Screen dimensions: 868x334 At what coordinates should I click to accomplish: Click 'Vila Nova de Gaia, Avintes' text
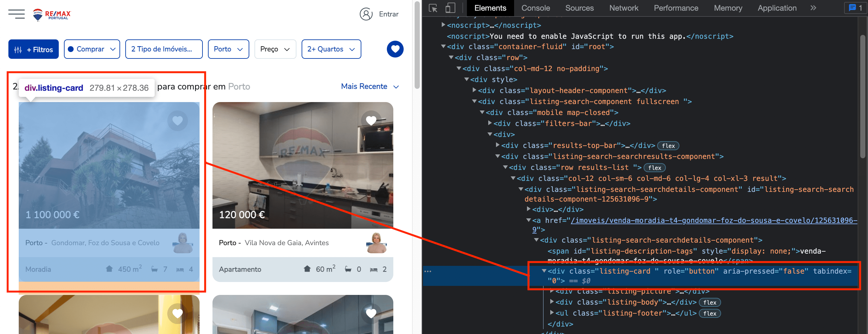click(x=286, y=243)
